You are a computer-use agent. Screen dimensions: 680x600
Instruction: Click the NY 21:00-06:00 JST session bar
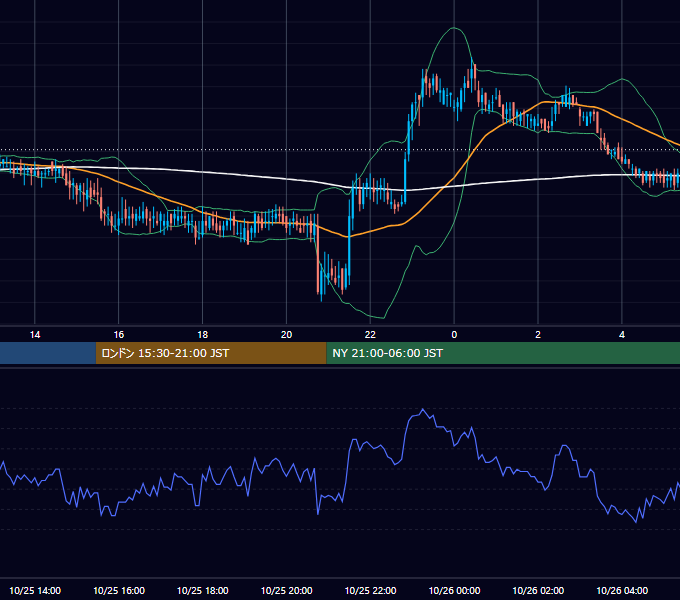(503, 353)
